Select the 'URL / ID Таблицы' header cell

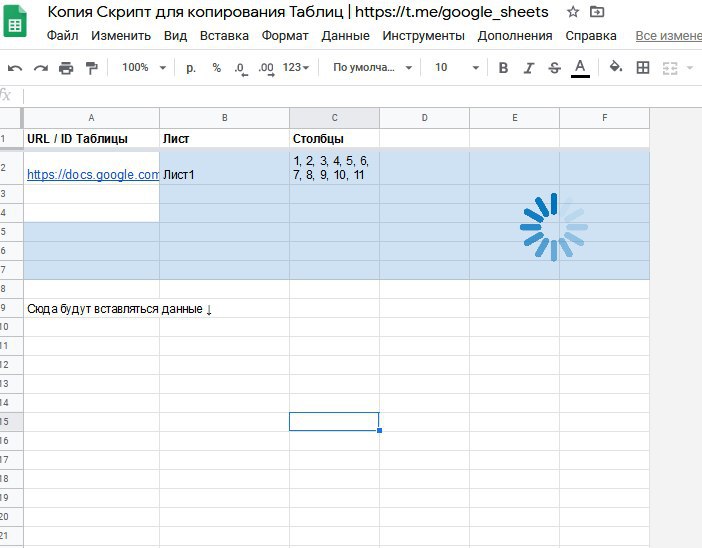(x=91, y=138)
